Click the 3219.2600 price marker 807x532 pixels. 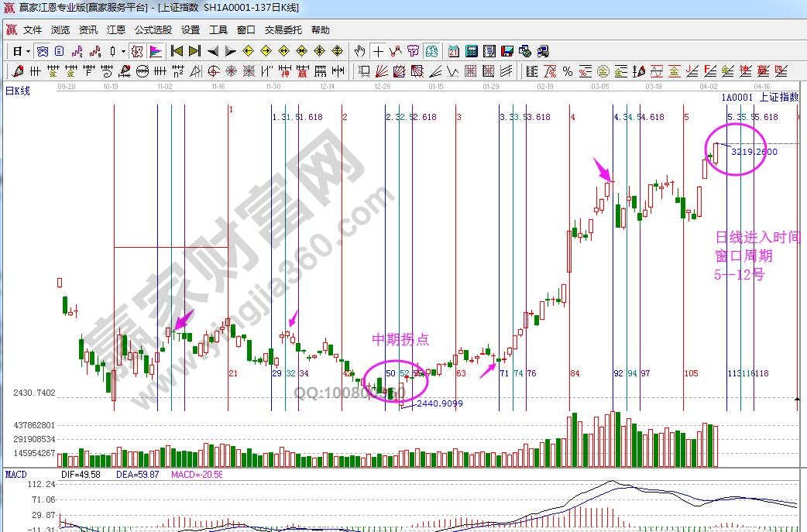(x=754, y=152)
